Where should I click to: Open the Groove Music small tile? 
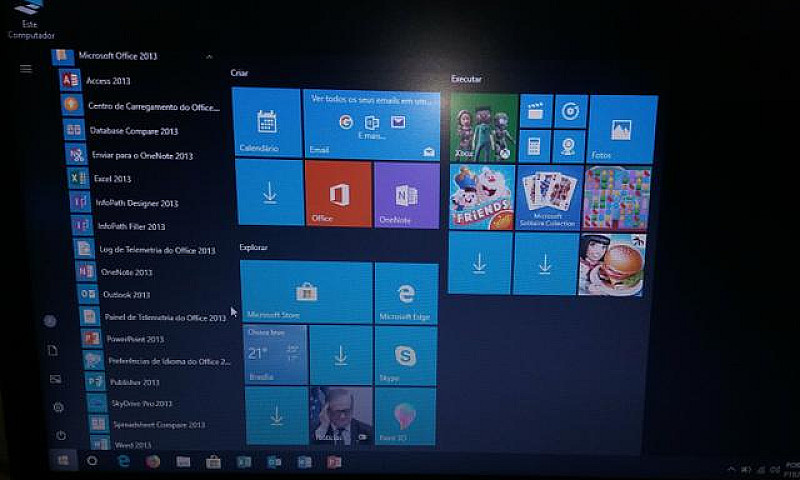[x=570, y=111]
